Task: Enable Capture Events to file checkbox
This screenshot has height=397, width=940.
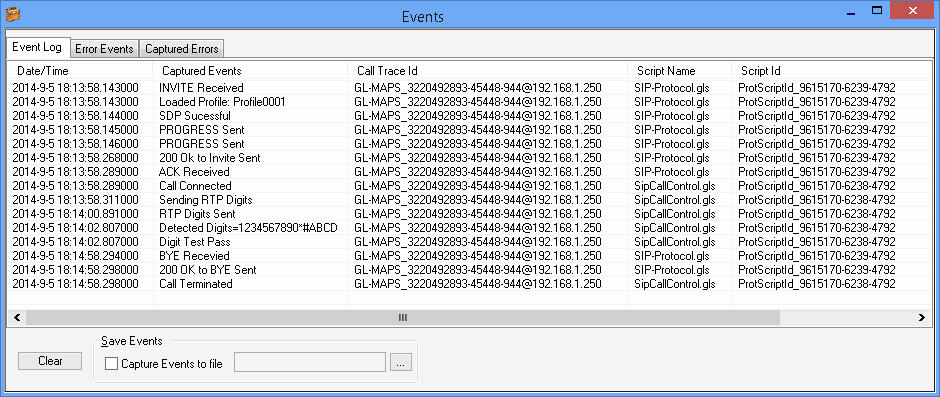Action: pyautogui.click(x=112, y=363)
